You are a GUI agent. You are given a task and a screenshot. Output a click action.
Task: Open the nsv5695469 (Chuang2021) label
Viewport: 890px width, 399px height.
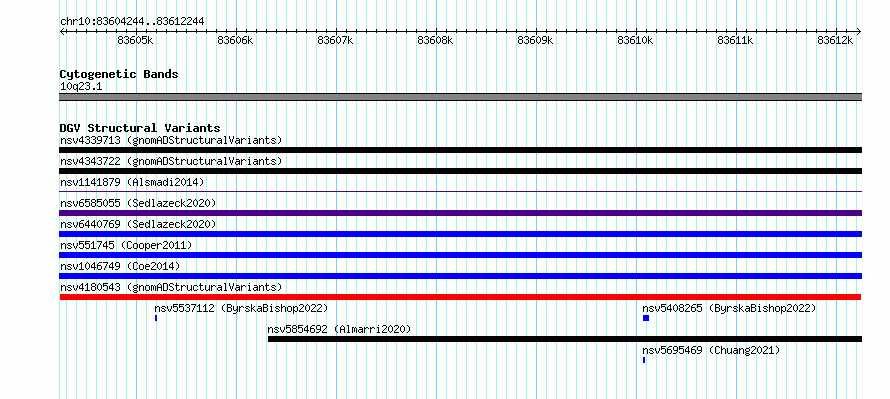point(711,350)
